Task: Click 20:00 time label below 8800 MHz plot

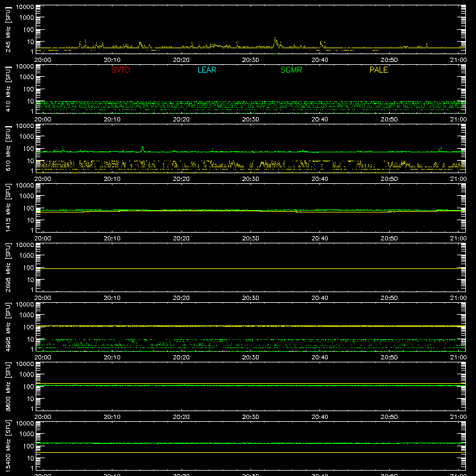Action: (43, 417)
